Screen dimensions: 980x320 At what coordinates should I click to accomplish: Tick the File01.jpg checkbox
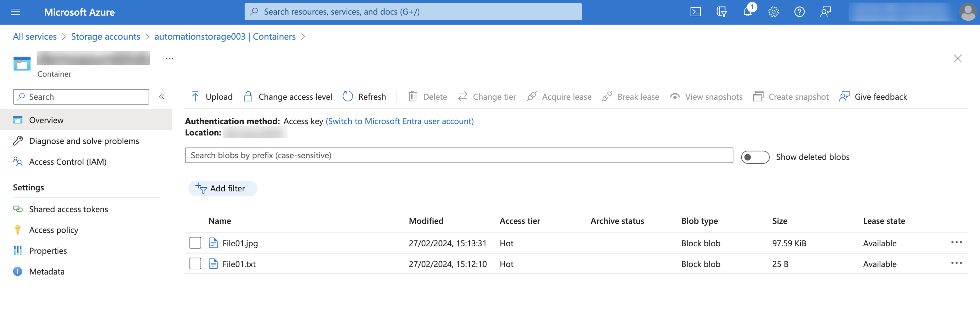pos(195,243)
